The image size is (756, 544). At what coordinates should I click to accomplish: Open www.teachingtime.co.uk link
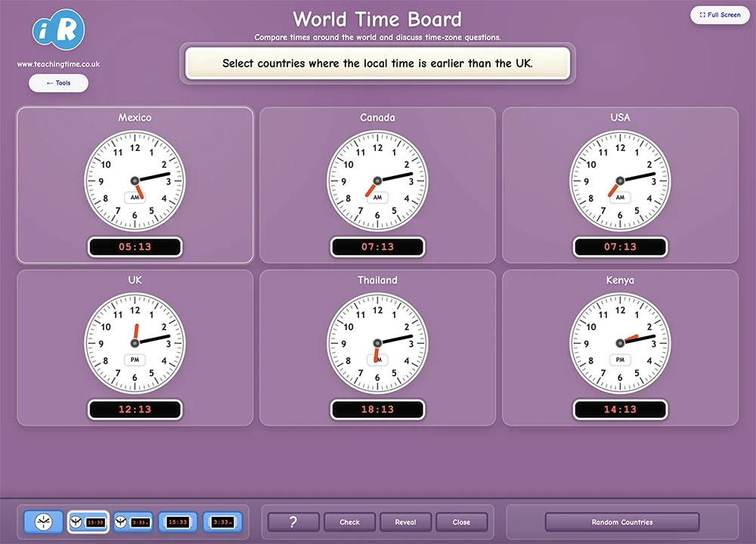[x=58, y=64]
